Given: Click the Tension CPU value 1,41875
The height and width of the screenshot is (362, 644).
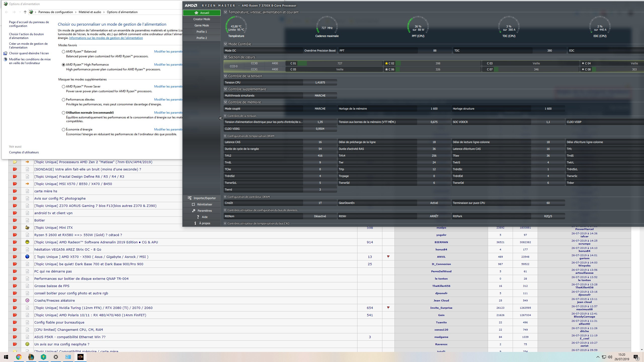Looking at the screenshot, I should (x=320, y=82).
